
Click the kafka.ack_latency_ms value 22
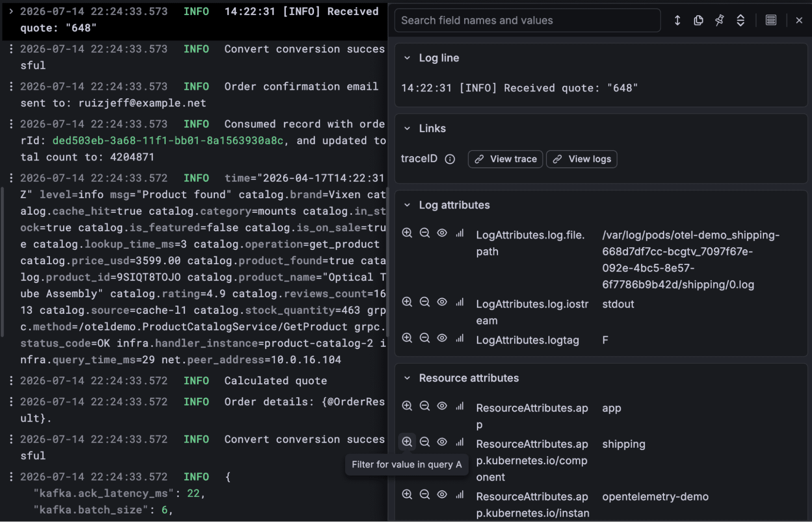193,494
